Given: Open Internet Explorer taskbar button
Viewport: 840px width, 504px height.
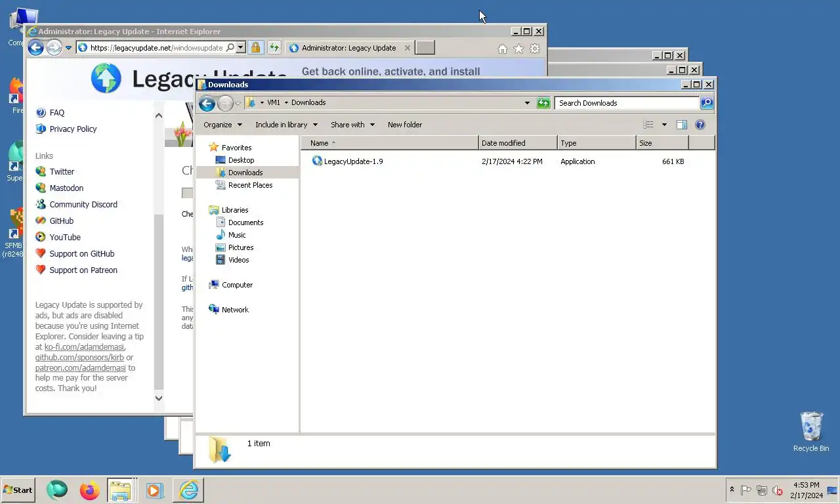Looking at the screenshot, I should click(188, 490).
